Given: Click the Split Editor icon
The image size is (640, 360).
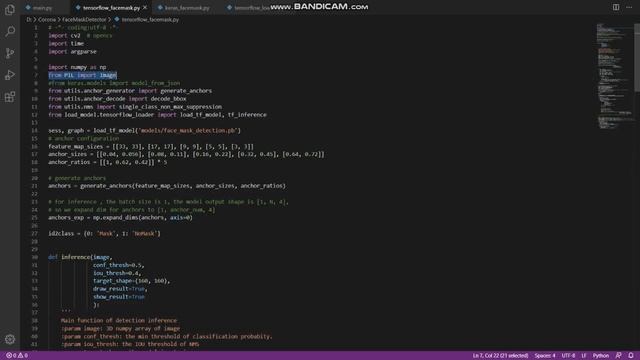Looking at the screenshot, I should (x=616, y=7).
